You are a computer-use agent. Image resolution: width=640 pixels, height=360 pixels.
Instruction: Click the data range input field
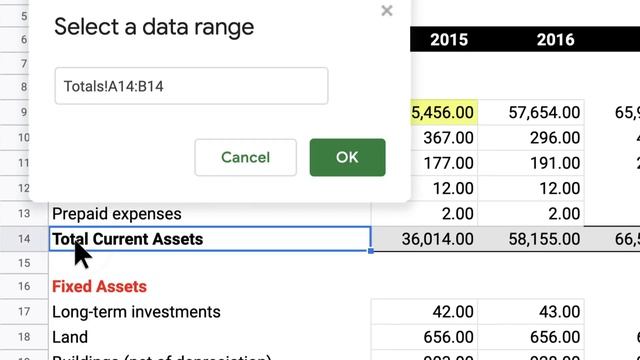pyautogui.click(x=191, y=86)
